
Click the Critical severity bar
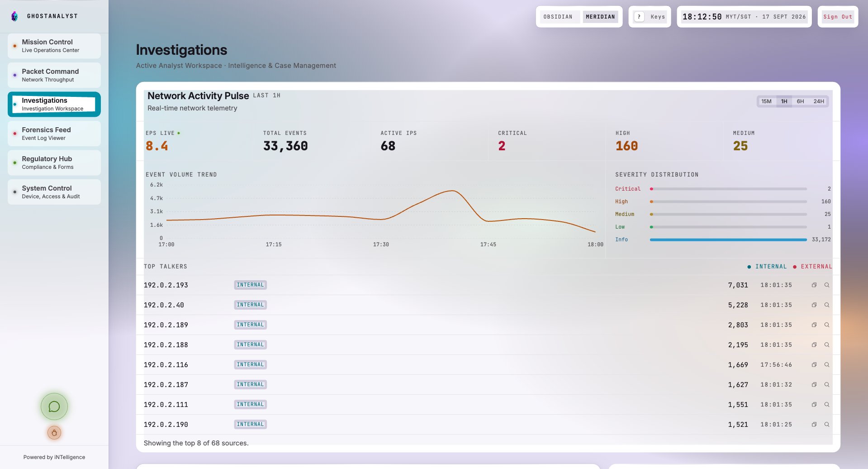pos(728,189)
